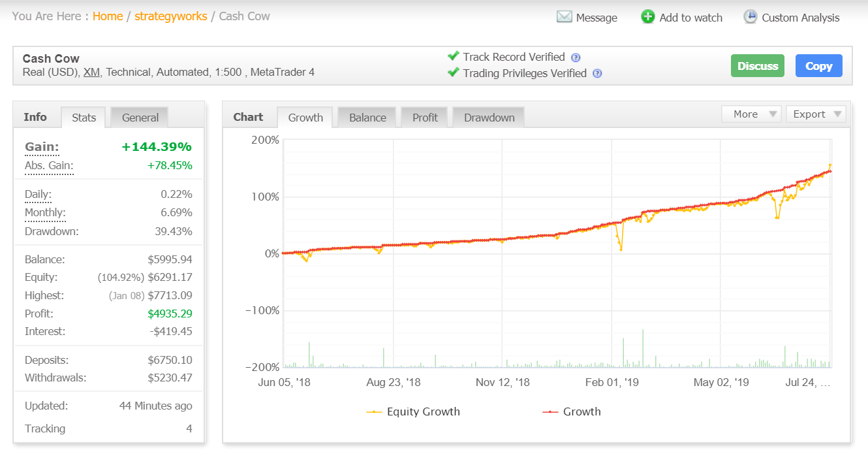Open help icon beside Track Record Verified
The width and height of the screenshot is (868, 469).
(576, 57)
